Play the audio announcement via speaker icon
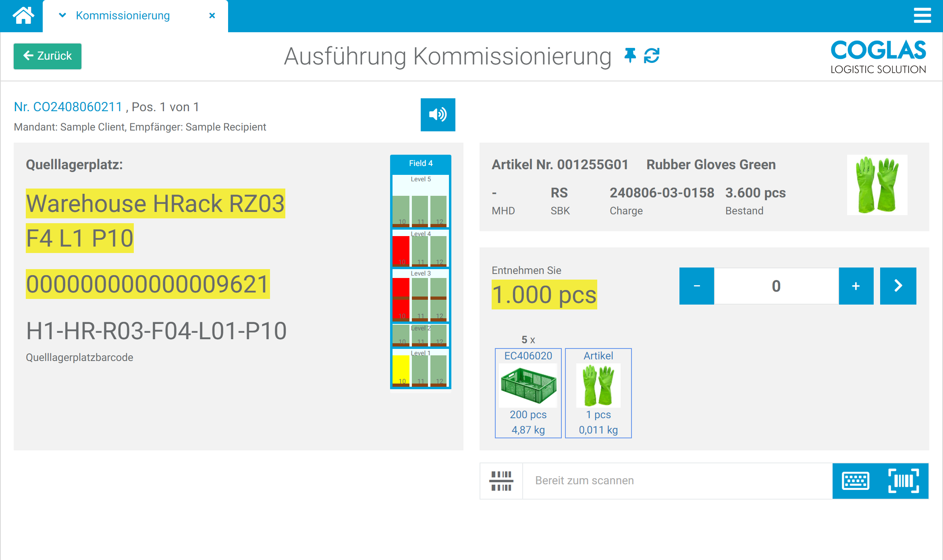 pyautogui.click(x=438, y=115)
